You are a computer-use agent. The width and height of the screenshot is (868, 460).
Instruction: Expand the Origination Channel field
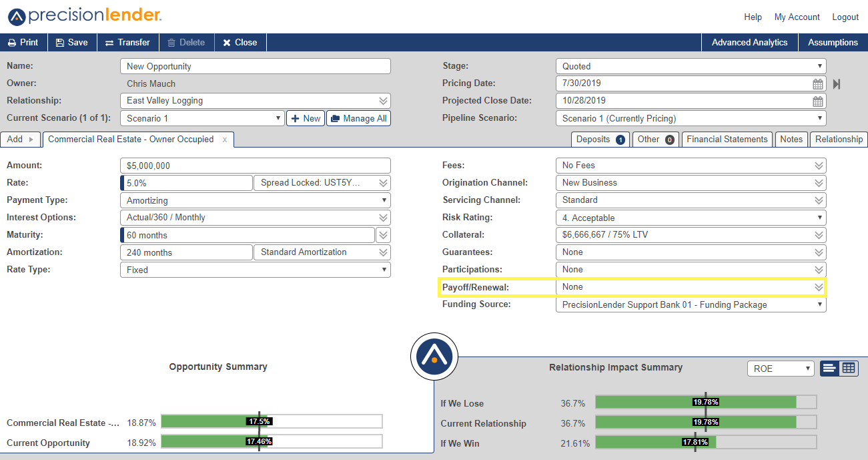pyautogui.click(x=691, y=183)
